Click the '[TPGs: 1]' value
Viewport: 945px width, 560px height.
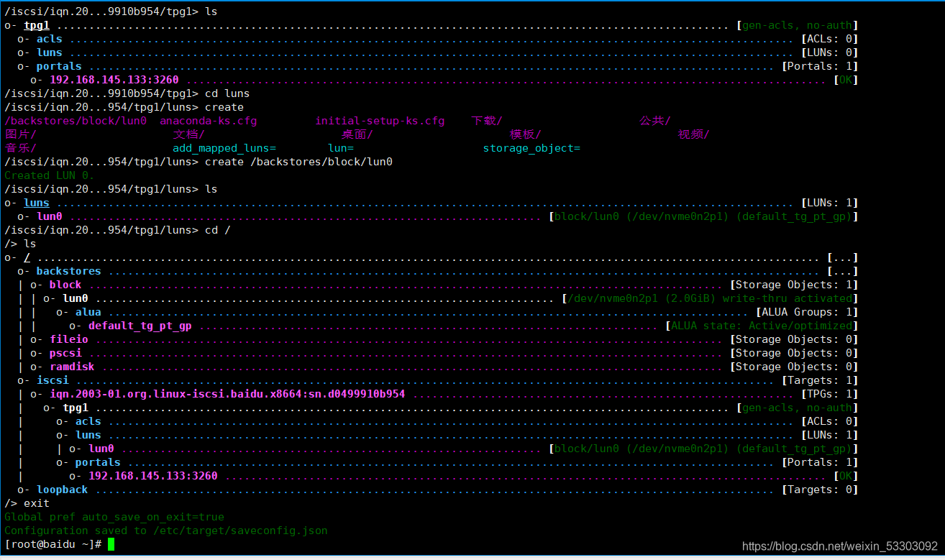tap(829, 394)
